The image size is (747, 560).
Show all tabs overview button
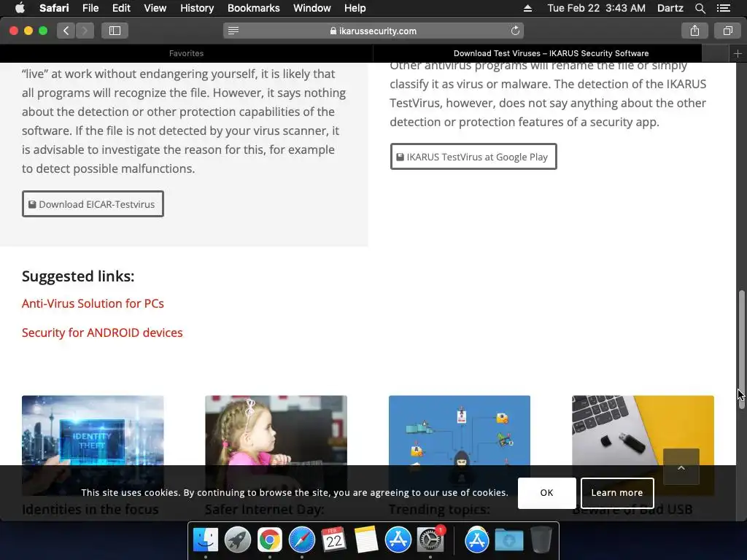point(727,31)
